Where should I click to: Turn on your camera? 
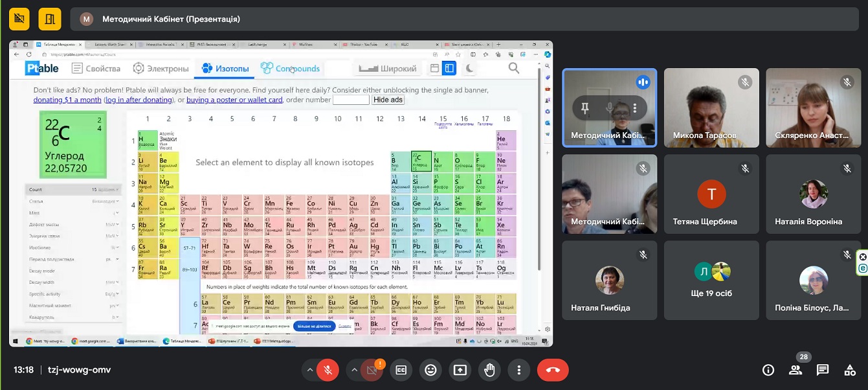click(372, 370)
